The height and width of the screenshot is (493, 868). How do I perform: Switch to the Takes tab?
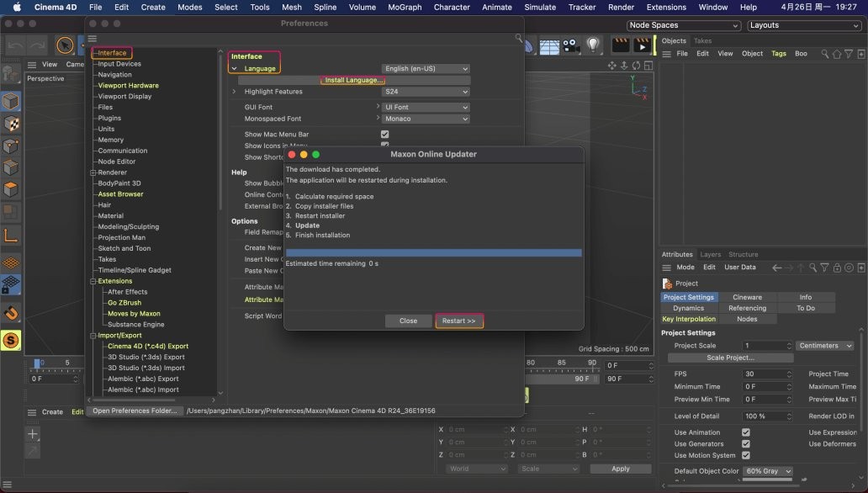coord(702,40)
